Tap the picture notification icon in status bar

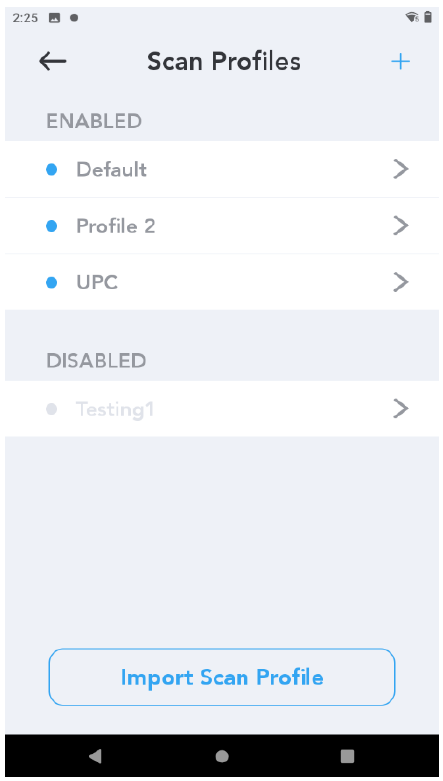(54, 18)
